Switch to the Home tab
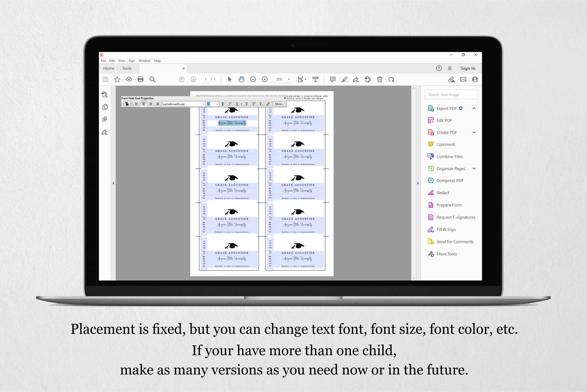Viewport: 587px width, 392px height. pos(109,68)
